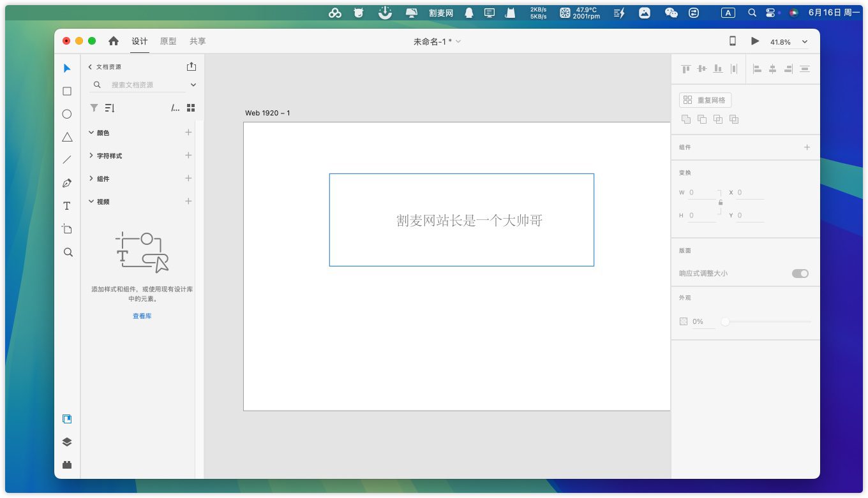Select the Artboard tool

pyautogui.click(x=67, y=229)
